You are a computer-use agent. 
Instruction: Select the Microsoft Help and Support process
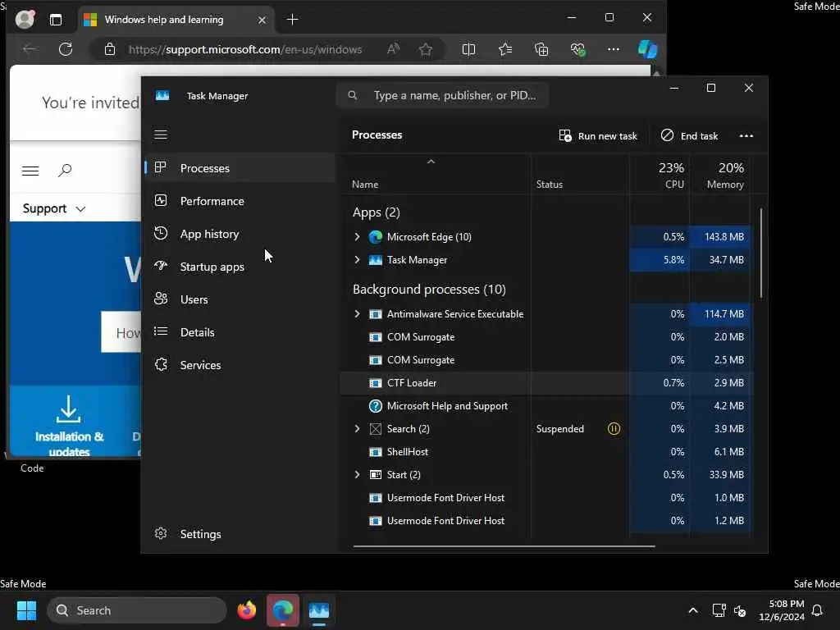(546, 405)
